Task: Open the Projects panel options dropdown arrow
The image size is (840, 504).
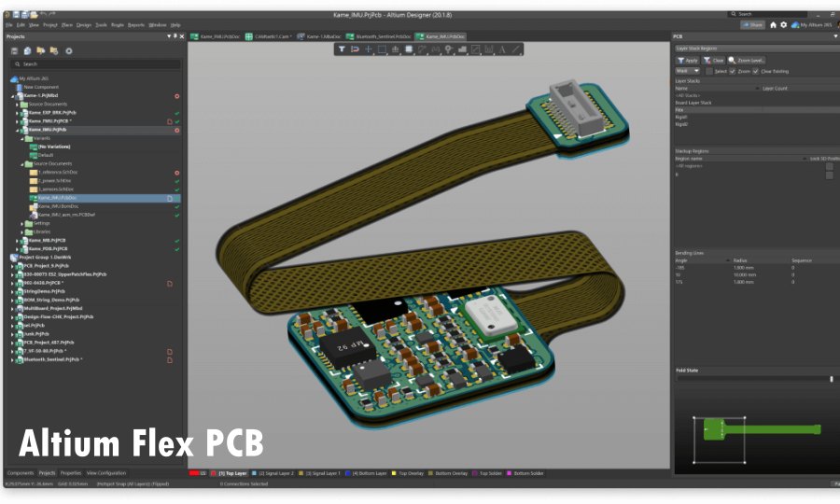Action: click(169, 36)
